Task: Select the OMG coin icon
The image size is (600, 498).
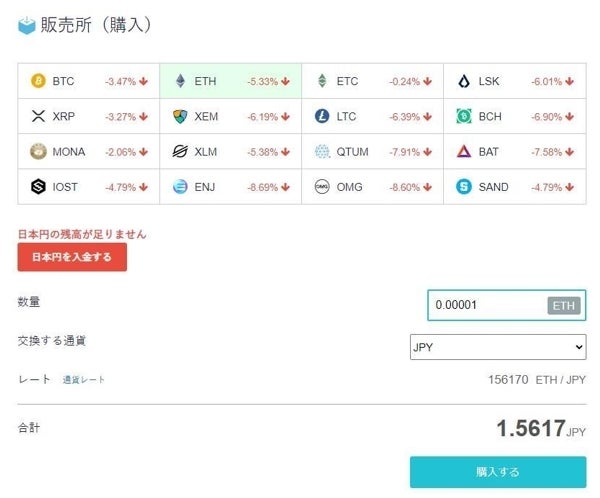Action: [x=322, y=187]
